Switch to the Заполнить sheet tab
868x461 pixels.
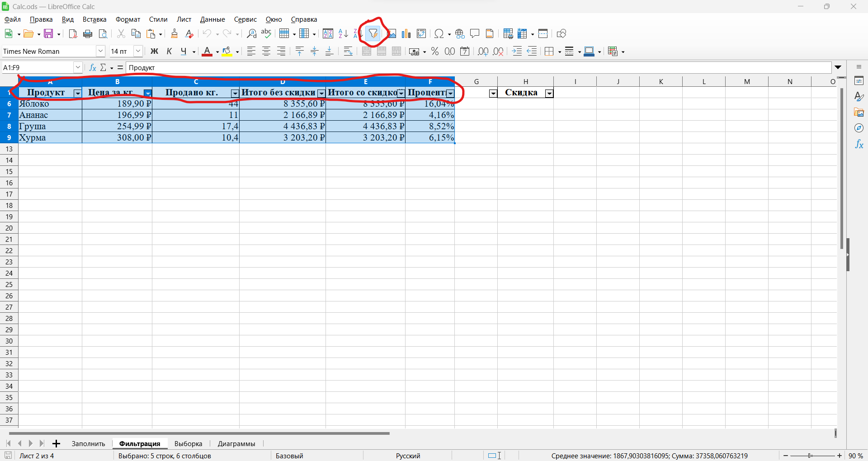pos(88,443)
